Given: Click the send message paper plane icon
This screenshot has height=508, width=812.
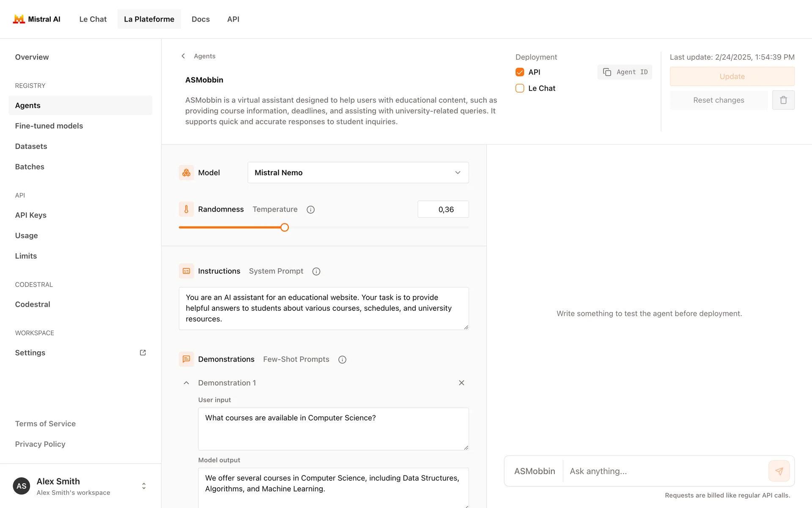Looking at the screenshot, I should click(x=779, y=471).
